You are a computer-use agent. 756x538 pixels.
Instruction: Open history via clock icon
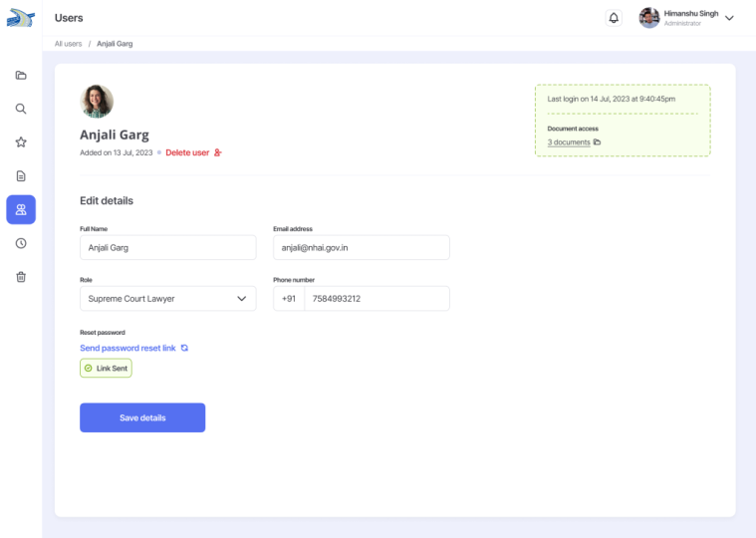click(x=21, y=243)
